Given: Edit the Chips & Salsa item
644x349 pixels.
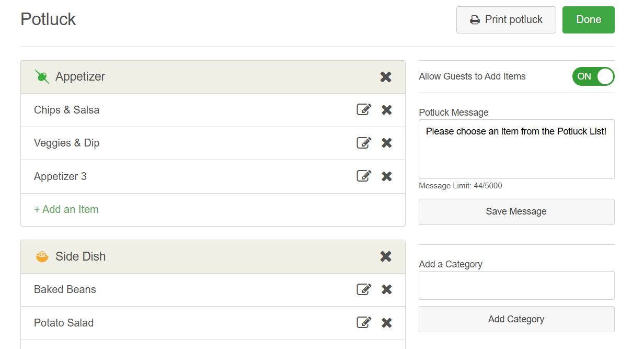Looking at the screenshot, I should tap(364, 110).
